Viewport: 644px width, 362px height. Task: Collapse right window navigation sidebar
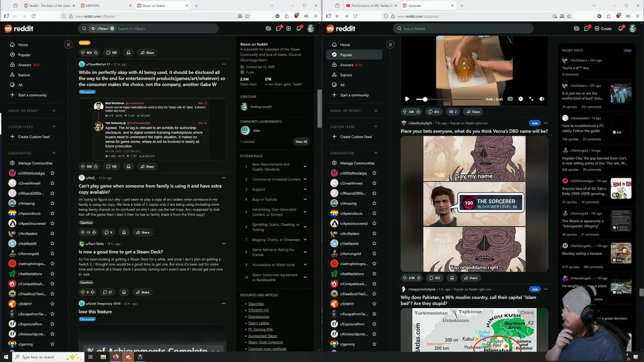(390, 44)
